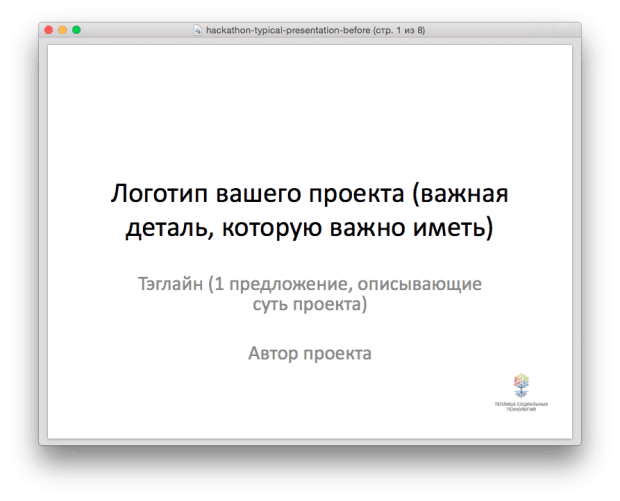This screenshot has width=620, height=501.
Task: Click the "ТЕПЛИЦА СОЦИАЛЬНЫХ" caption under the logo
Action: [521, 404]
